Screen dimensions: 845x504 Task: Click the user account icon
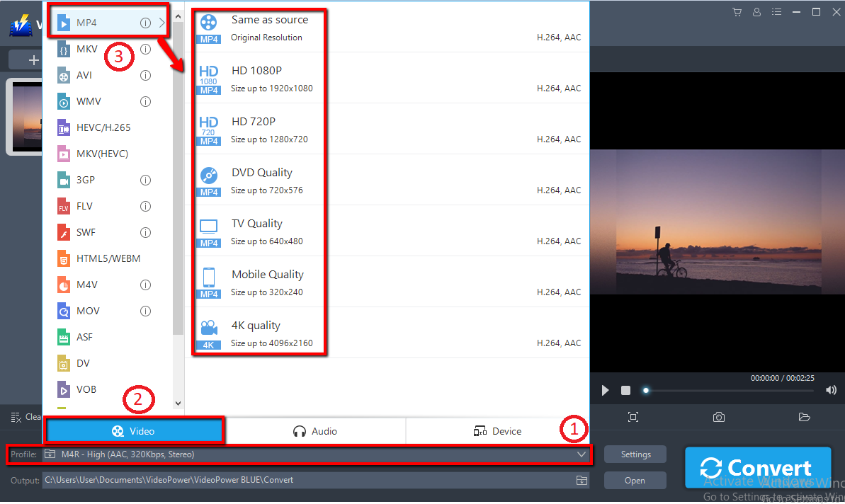pyautogui.click(x=756, y=12)
